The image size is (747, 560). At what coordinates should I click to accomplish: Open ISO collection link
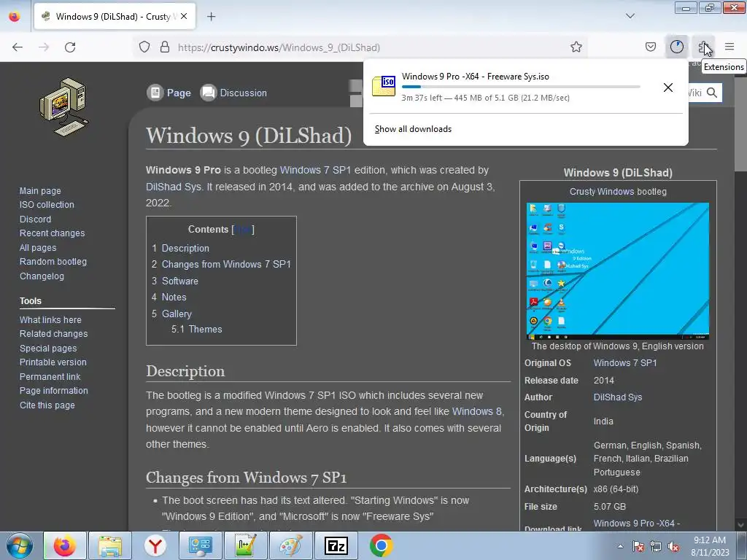click(47, 205)
